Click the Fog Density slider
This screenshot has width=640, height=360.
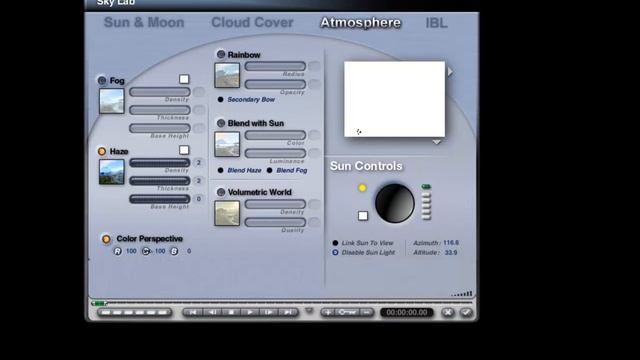(160, 92)
